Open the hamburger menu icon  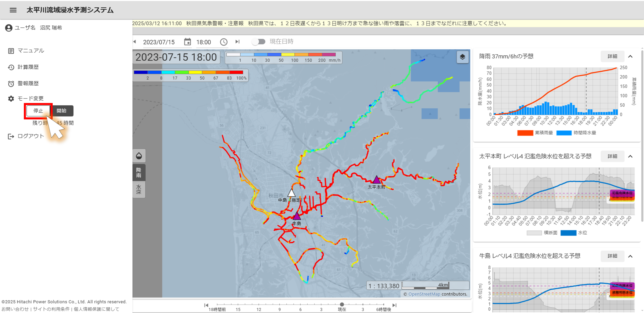[x=13, y=10]
